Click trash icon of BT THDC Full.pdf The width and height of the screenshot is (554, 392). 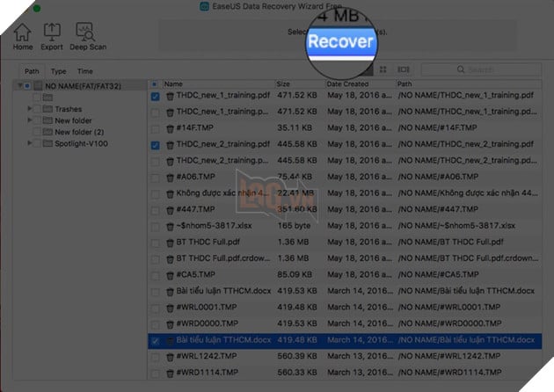pos(170,243)
